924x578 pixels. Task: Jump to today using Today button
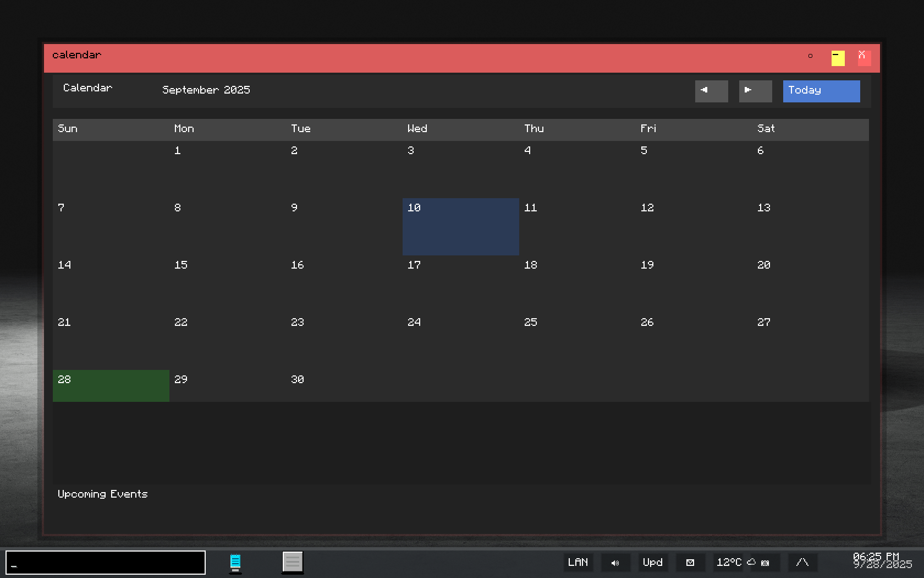[x=821, y=91]
